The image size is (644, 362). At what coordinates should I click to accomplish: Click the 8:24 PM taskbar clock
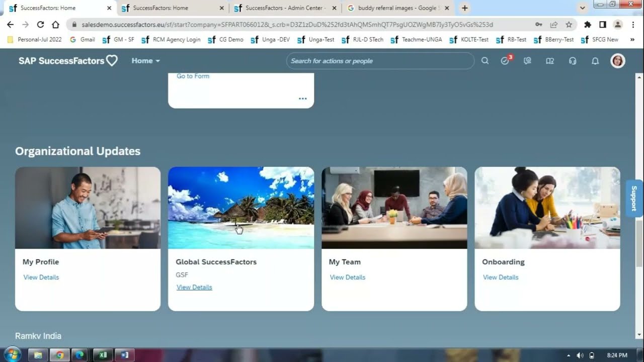pos(617,355)
